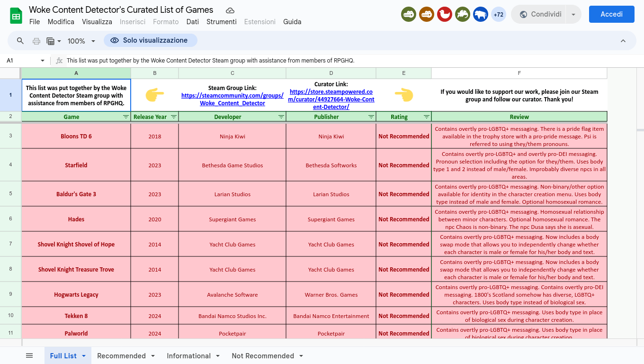Filter the Developer column
644x364 pixels.
281,117
